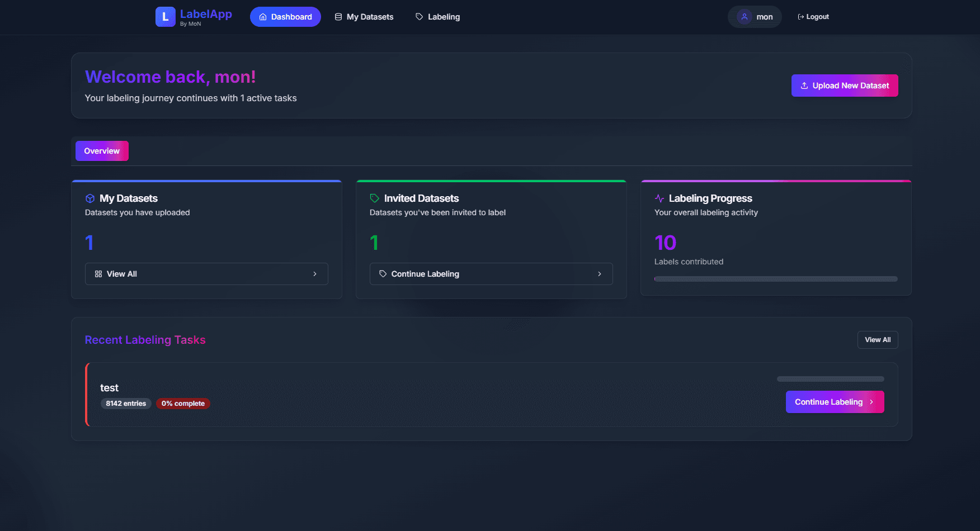The image size is (980, 531).
Task: Click the LabelApp logo icon
Action: point(165,17)
